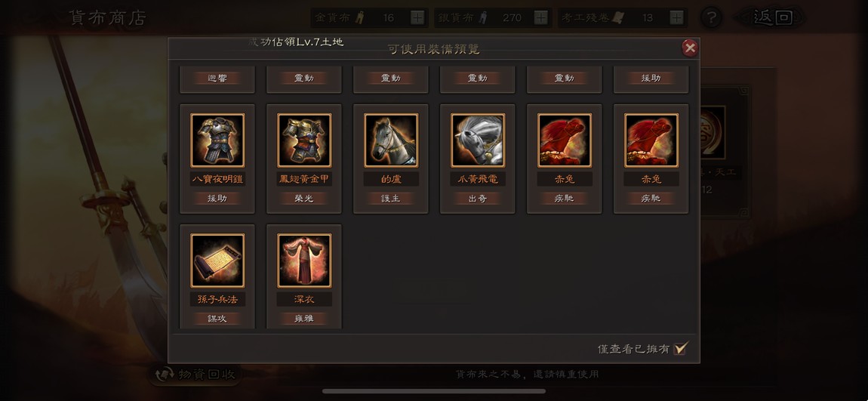Click the 榮光 skill tag
The width and height of the screenshot is (868, 401).
click(x=304, y=199)
